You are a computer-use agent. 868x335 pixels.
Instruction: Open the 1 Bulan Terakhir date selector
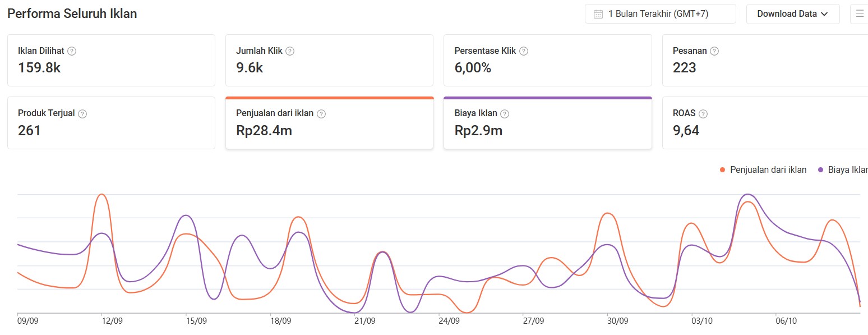point(660,14)
